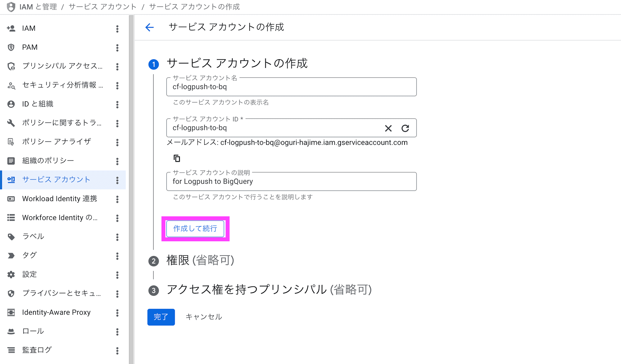Select the IAM icon in sidebar
Screen dimensions: 621x364
click(11, 28)
